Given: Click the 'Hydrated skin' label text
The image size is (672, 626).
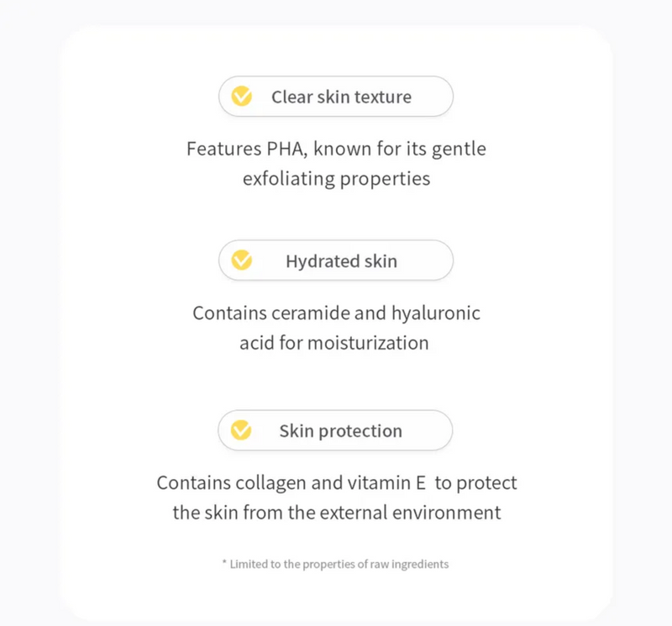Looking at the screenshot, I should [342, 261].
